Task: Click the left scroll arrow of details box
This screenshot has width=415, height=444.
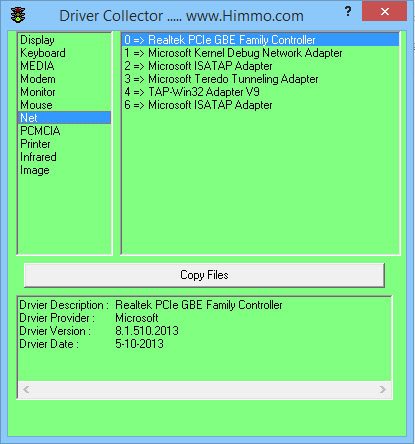Action: coord(26,389)
